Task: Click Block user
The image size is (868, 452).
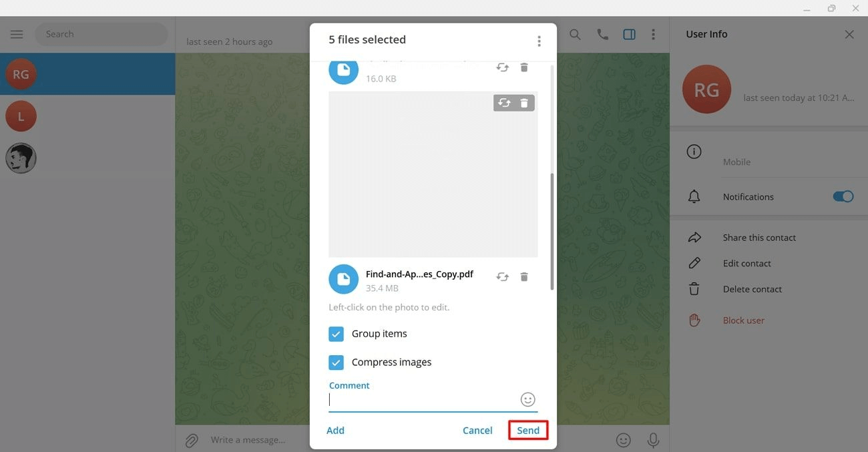Action: coord(743,320)
